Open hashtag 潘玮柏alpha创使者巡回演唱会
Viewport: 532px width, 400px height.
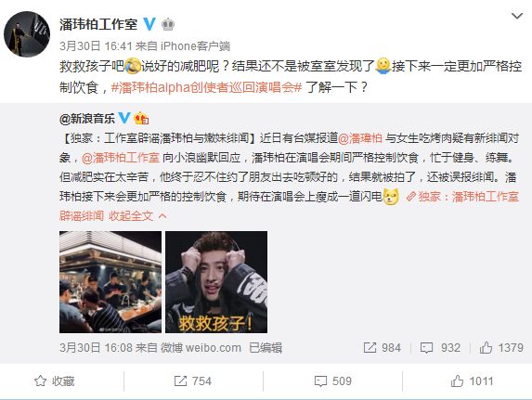point(206,87)
